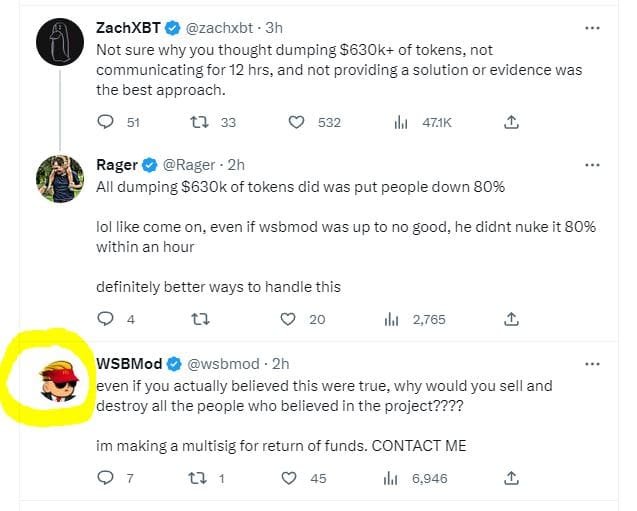Open more options on Rager's tweet
The width and height of the screenshot is (637, 511).
[x=593, y=165]
